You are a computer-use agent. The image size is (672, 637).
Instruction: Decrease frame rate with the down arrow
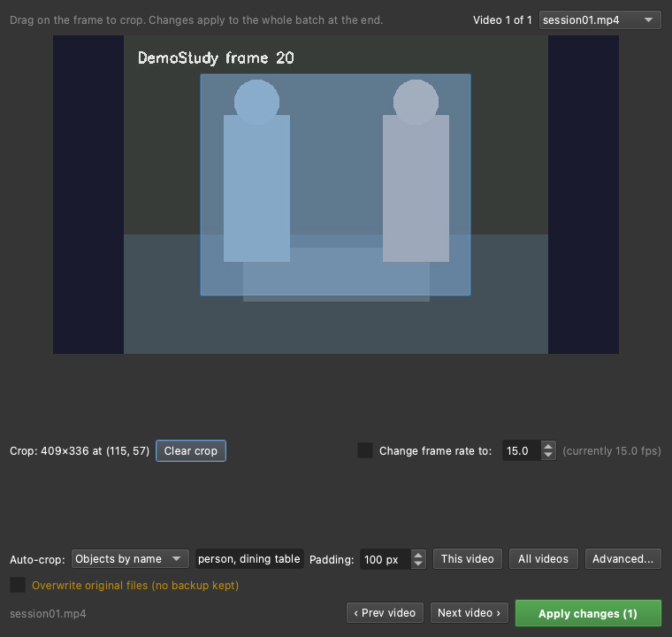click(548, 455)
